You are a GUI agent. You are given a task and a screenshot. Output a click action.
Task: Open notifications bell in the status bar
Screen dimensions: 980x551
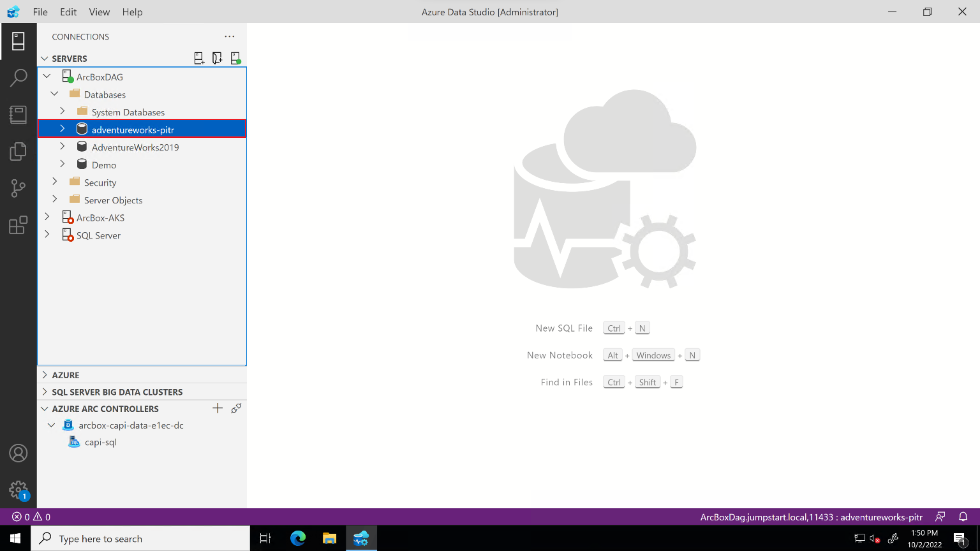pos(963,517)
